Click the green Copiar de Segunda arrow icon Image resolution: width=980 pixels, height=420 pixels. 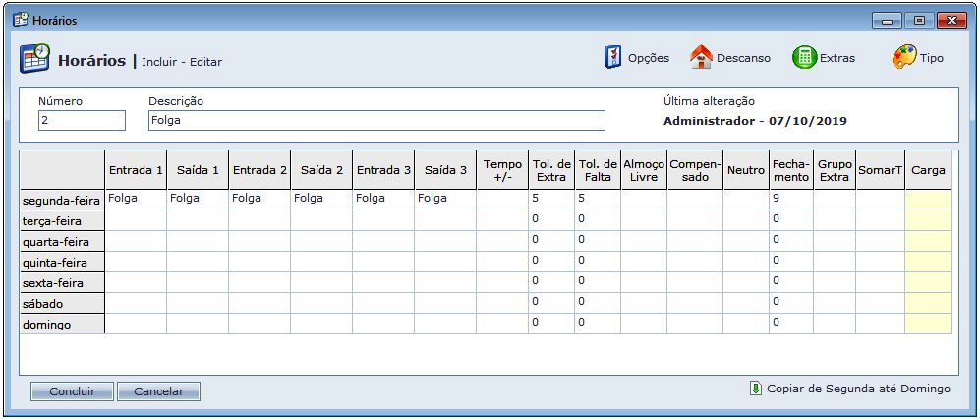pos(755,389)
